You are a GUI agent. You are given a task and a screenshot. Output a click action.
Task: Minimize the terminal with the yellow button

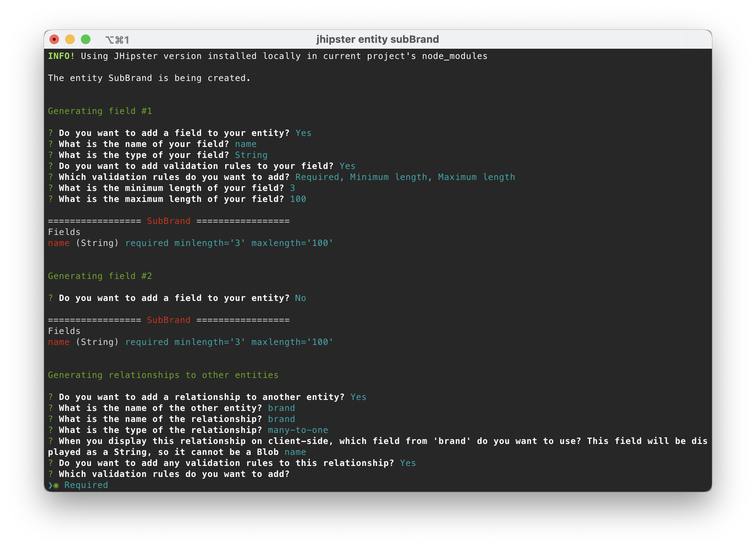pyautogui.click(x=70, y=39)
